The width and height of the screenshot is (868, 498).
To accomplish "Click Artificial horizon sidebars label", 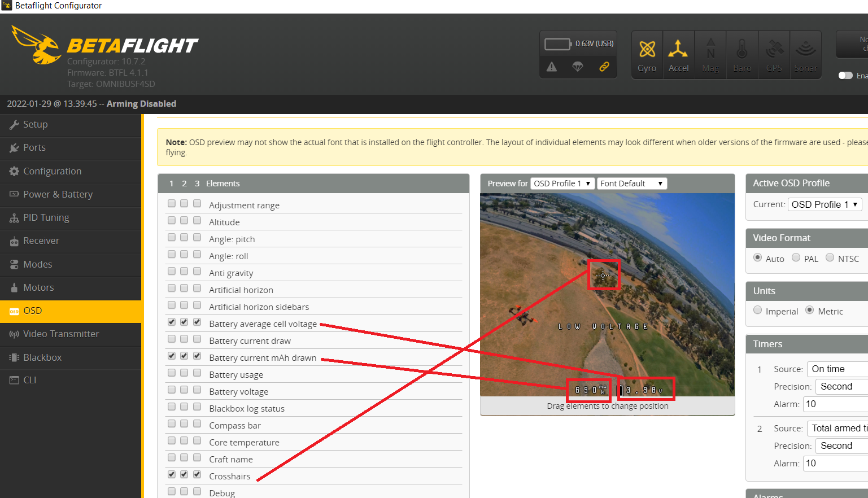I will 259,307.
